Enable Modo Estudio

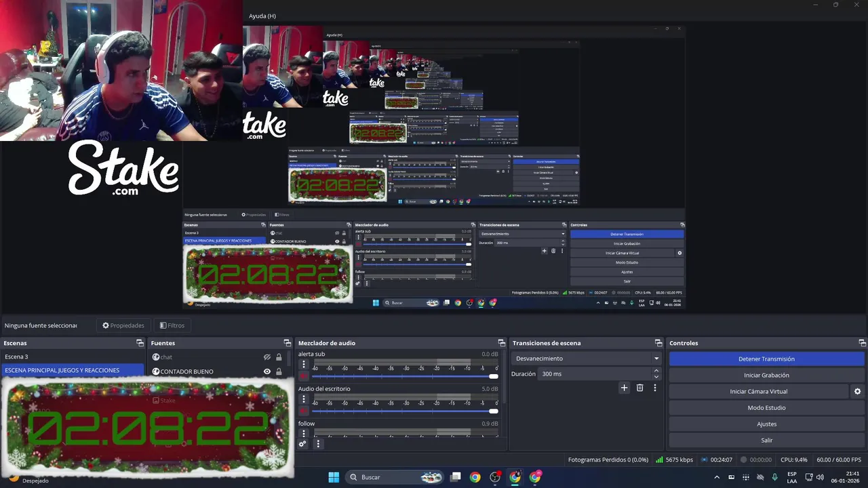click(x=766, y=408)
